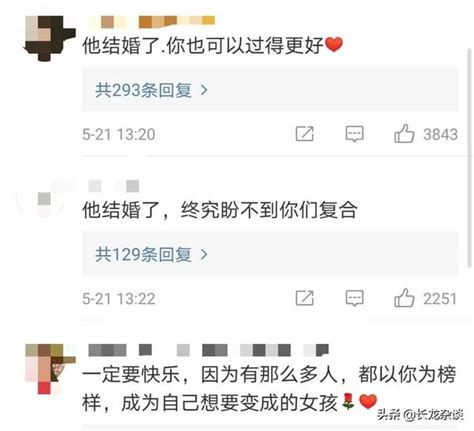Click the comment 他结婚了，终究盼不到你们复合
474x431 pixels.
pos(220,210)
